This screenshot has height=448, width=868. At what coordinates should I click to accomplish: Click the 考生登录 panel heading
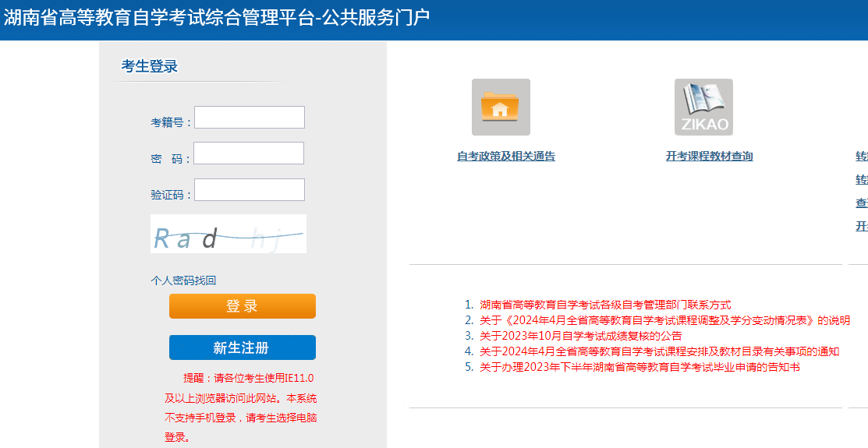point(150,66)
